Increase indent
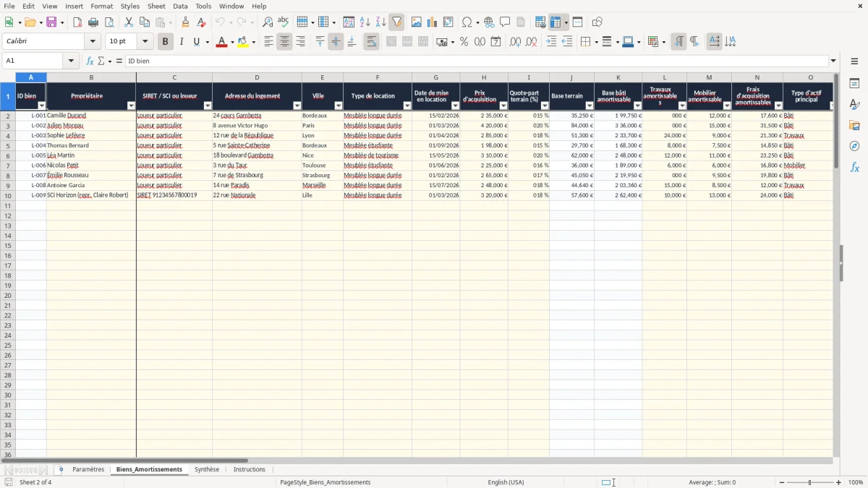Screen dimensions: 868x488 (551, 42)
